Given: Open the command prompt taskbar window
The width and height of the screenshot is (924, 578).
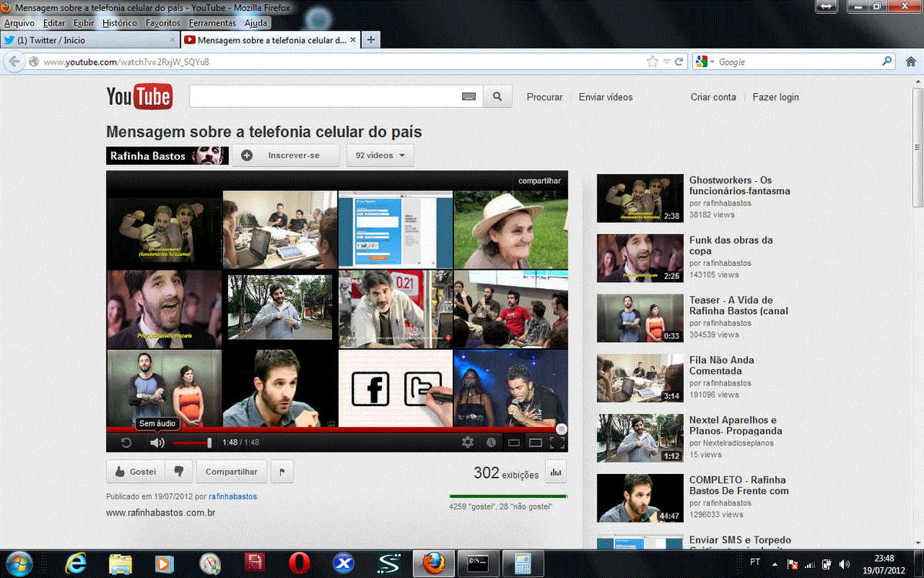Looking at the screenshot, I should (x=477, y=563).
